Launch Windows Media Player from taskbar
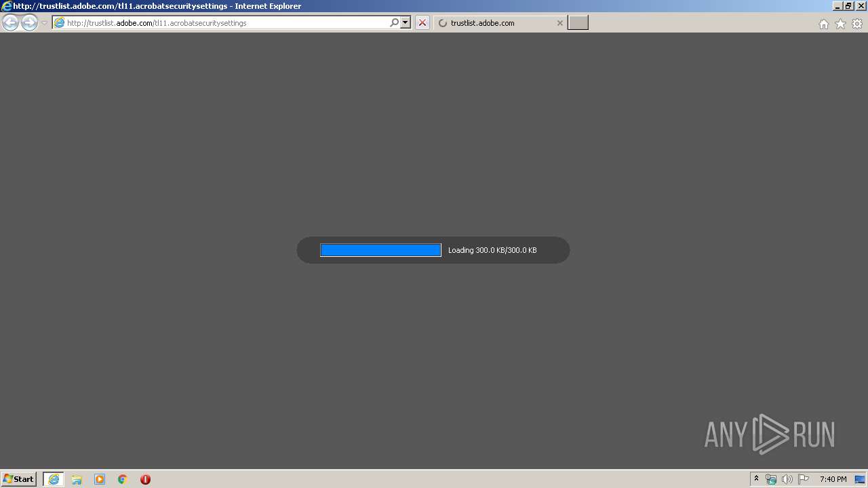Image resolution: width=868 pixels, height=488 pixels. point(100,479)
